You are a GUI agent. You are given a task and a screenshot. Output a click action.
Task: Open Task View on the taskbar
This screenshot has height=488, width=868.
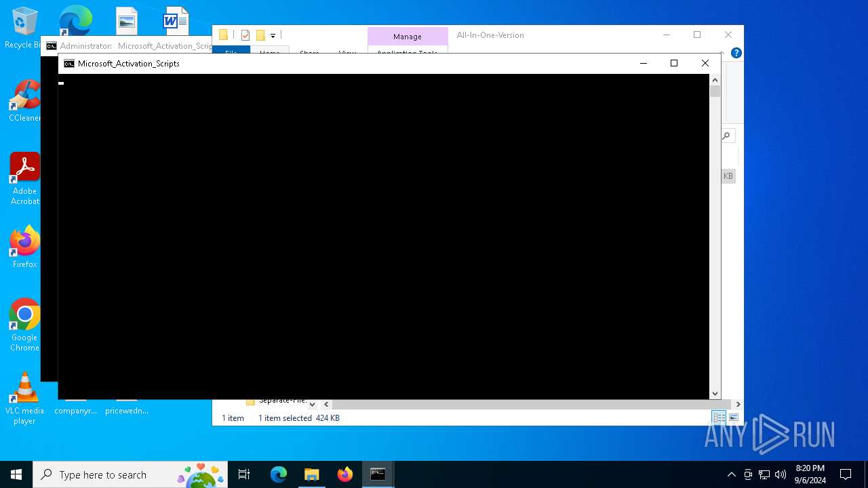click(x=244, y=474)
